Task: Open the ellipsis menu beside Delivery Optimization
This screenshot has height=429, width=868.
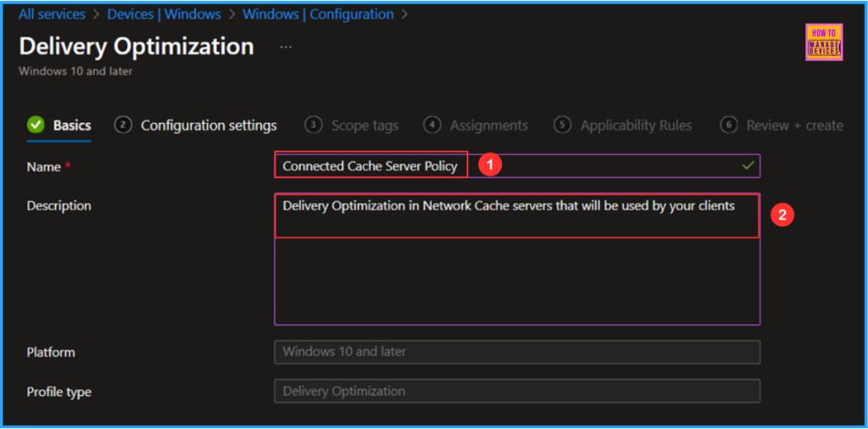Action: pyautogui.click(x=286, y=47)
